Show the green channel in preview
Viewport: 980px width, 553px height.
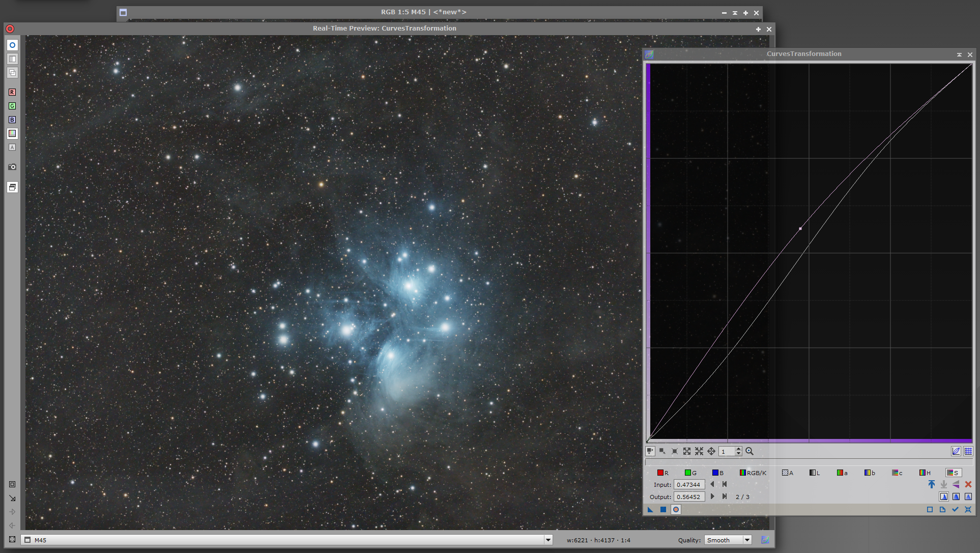pyautogui.click(x=12, y=106)
